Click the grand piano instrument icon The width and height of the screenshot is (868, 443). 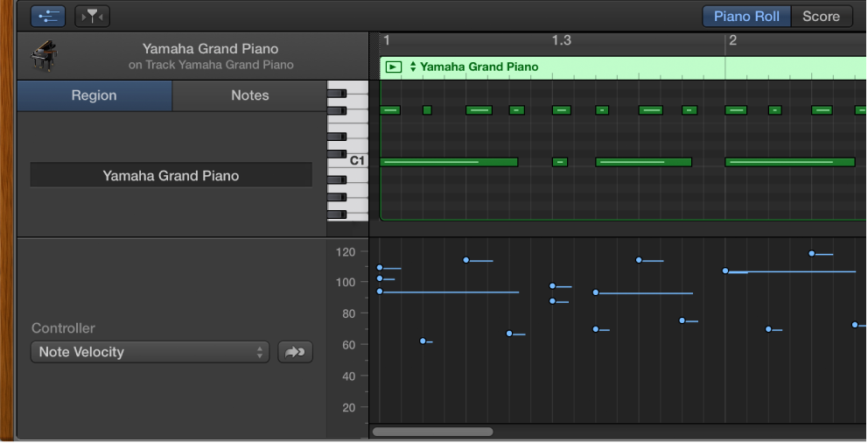[x=44, y=56]
